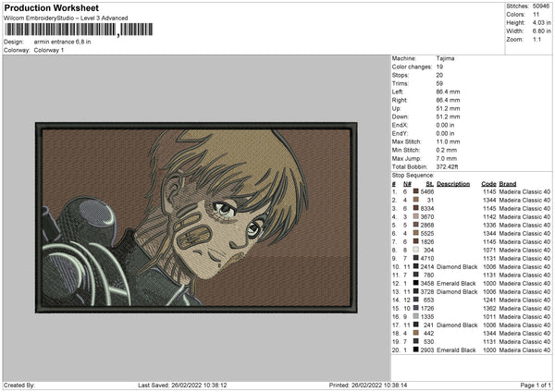Click the 'Stop Sequence:' label
Screen dimensions: 555x392
coord(413,176)
